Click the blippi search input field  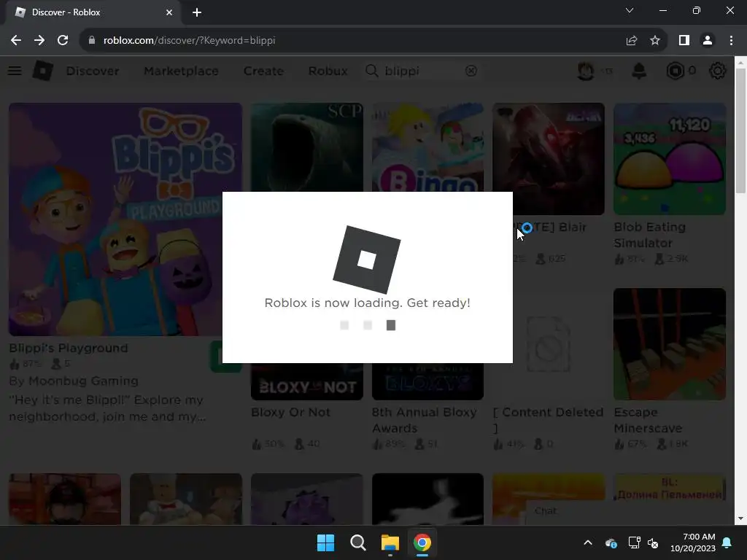[x=423, y=71]
